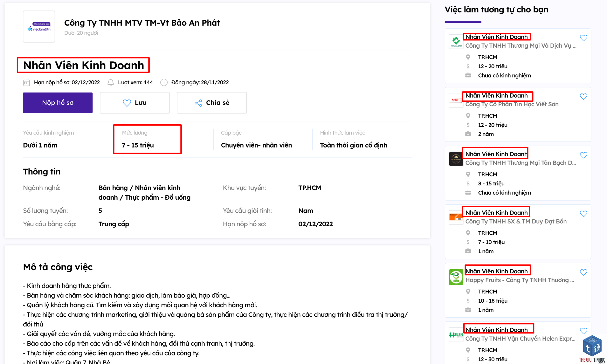The image size is (607, 364).
Task: Open the Công Ty TNHH SX & TM Duy Đạt Bổn link
Action: 516,221
